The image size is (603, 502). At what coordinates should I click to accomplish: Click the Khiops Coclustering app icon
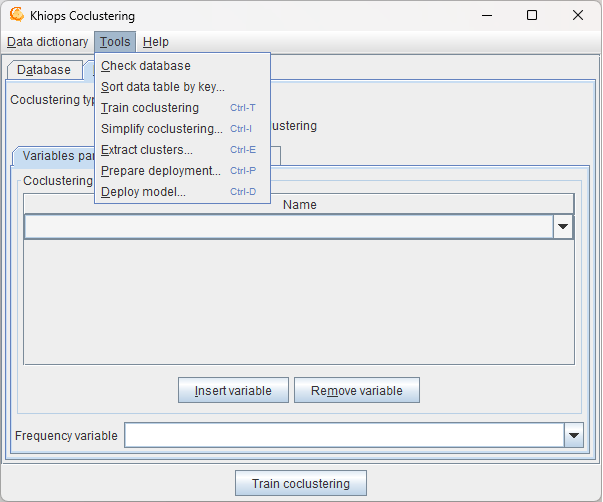click(x=17, y=15)
